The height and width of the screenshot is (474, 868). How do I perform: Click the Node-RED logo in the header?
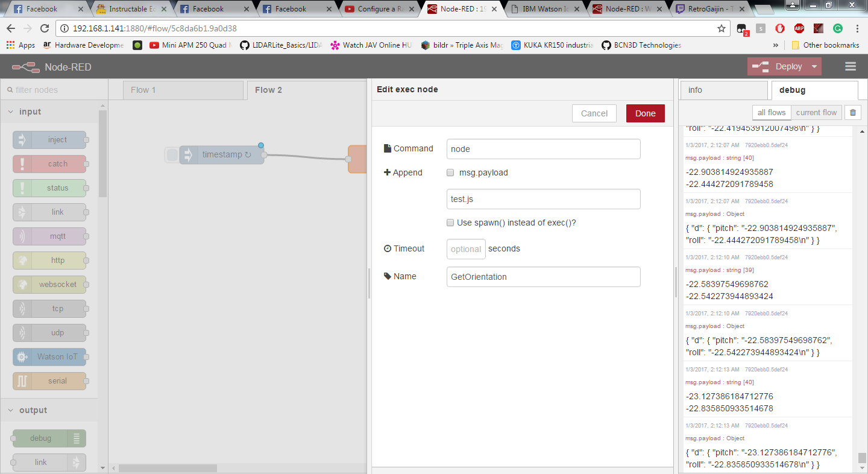coord(25,67)
